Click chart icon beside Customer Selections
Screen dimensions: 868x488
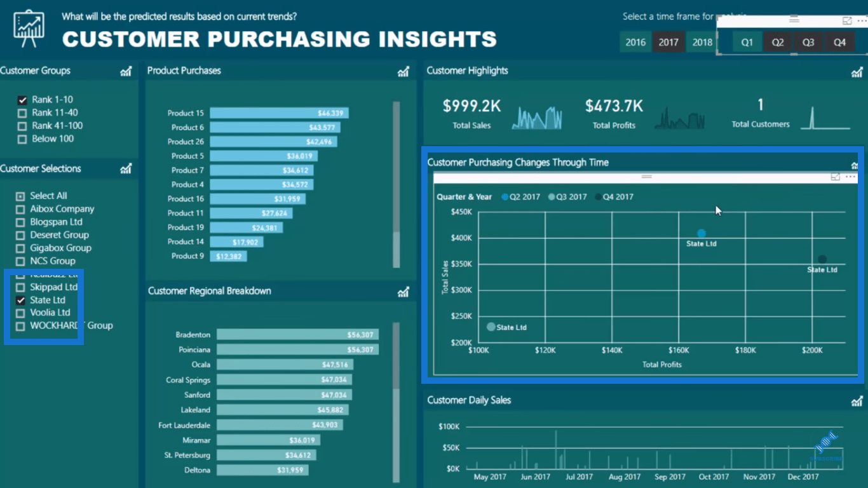click(x=126, y=168)
